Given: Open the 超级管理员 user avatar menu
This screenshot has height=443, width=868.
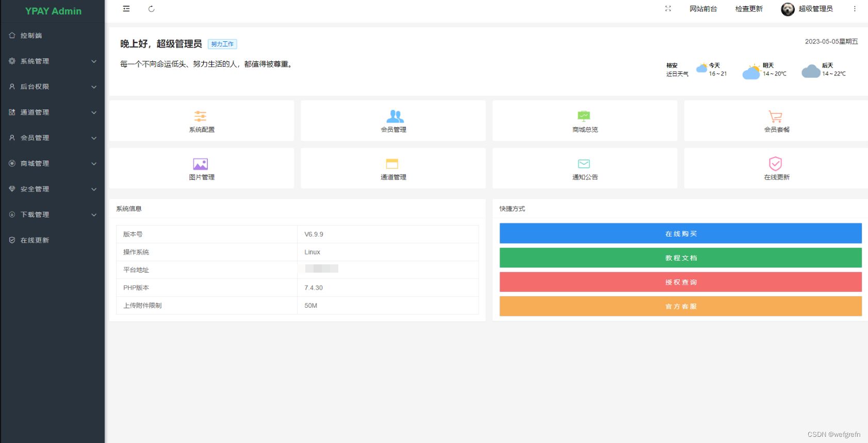Looking at the screenshot, I should [x=788, y=9].
